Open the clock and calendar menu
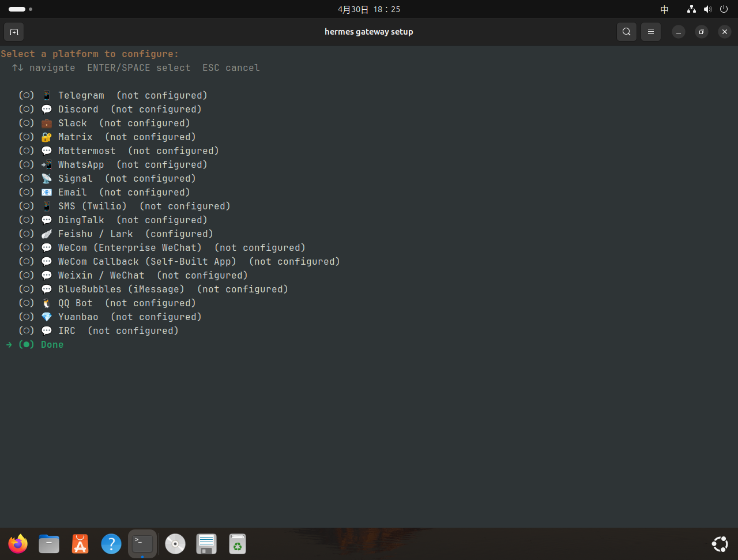This screenshot has height=560, width=738. click(x=369, y=9)
